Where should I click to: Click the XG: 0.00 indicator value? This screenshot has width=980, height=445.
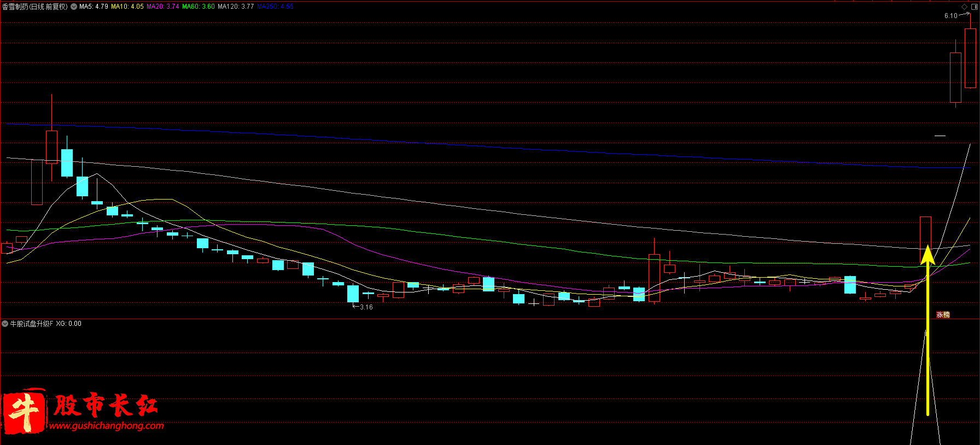[69, 324]
